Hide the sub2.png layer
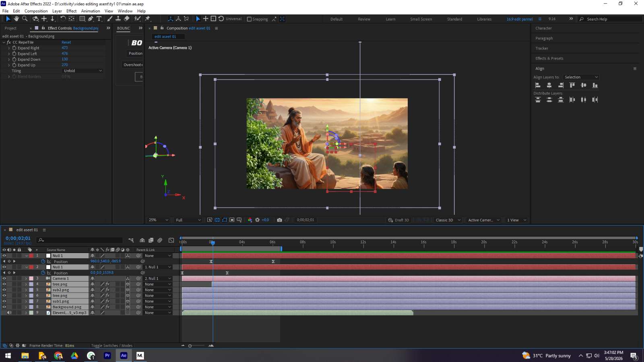This screenshot has width=644, height=362. click(x=4, y=290)
